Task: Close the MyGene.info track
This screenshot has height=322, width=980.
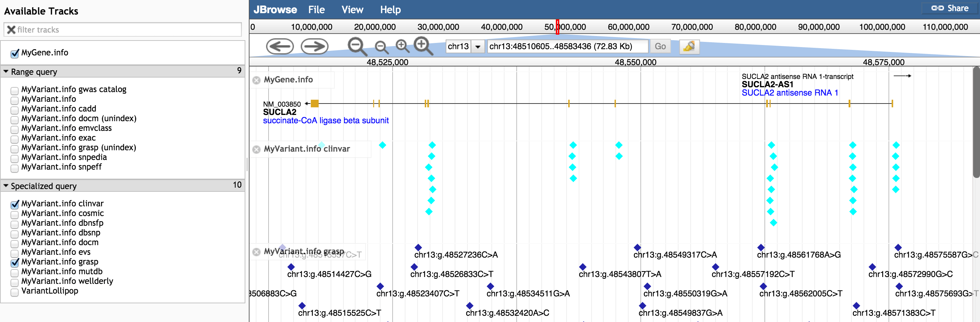Action: 256,80
